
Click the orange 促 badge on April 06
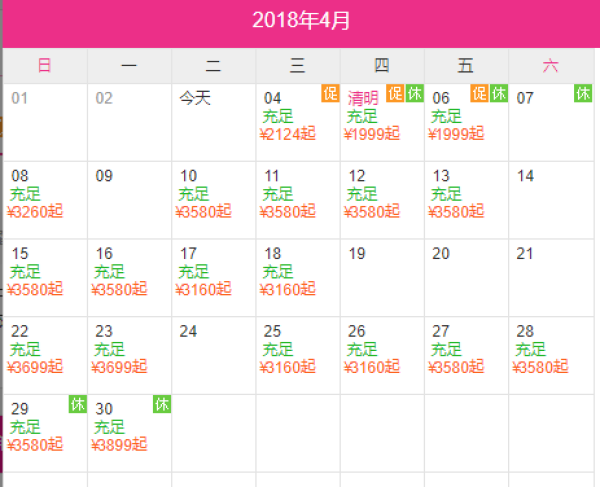[479, 93]
